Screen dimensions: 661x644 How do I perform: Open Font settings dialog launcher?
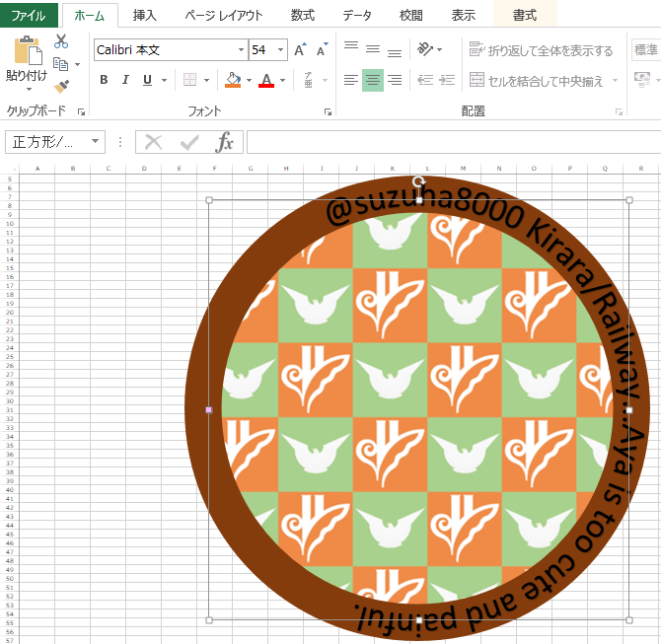328,111
